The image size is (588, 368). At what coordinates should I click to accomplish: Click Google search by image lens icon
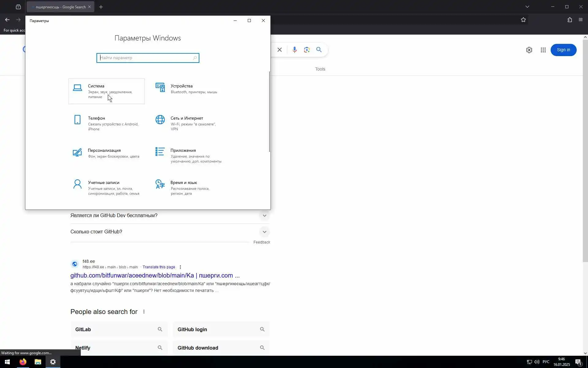(307, 50)
